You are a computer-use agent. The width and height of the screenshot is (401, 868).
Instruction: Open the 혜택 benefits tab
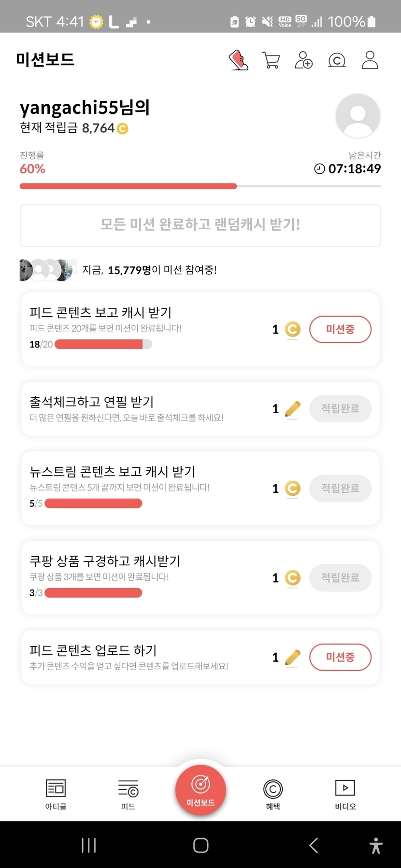273,794
